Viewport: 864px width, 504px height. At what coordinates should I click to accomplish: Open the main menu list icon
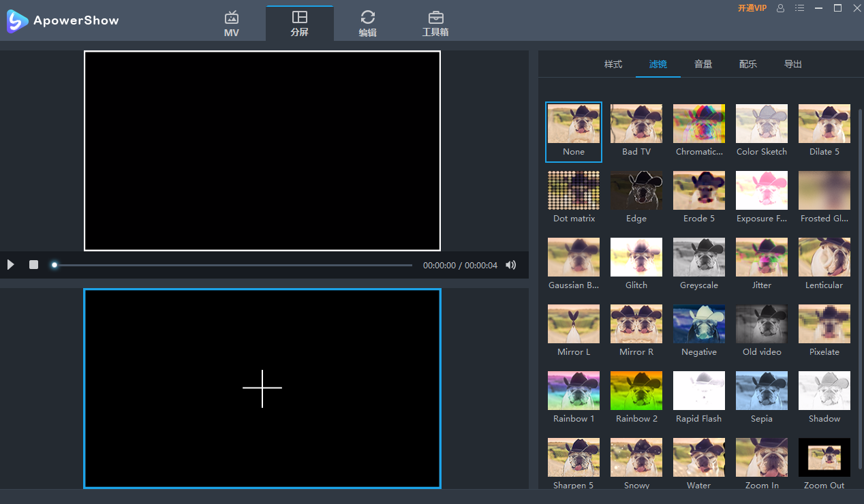point(799,8)
